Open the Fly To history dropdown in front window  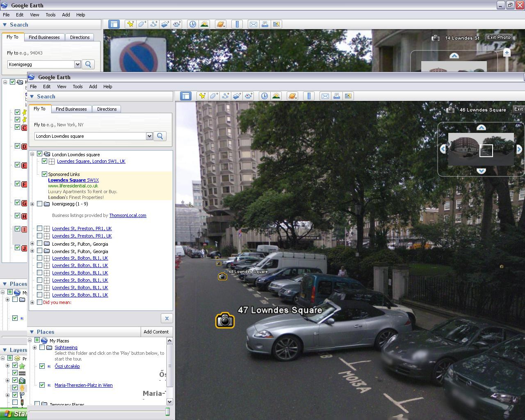(x=149, y=136)
